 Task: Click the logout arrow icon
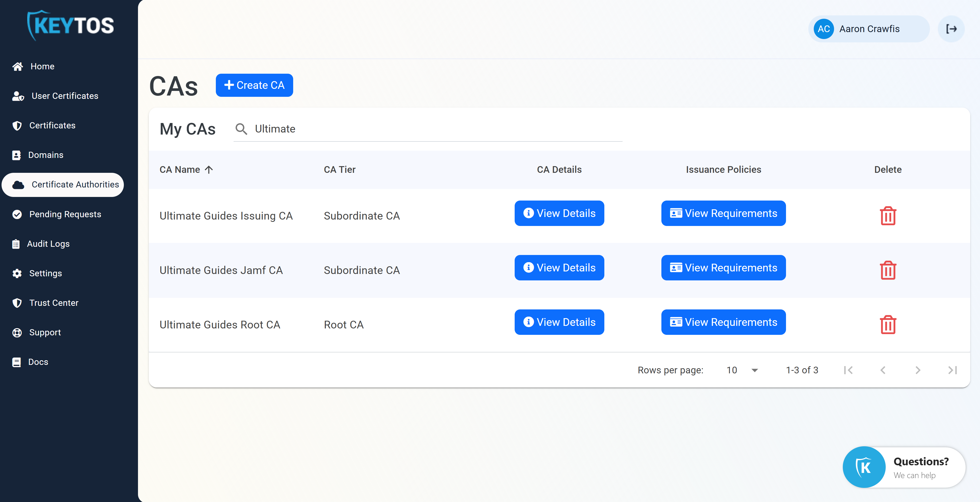tap(951, 29)
